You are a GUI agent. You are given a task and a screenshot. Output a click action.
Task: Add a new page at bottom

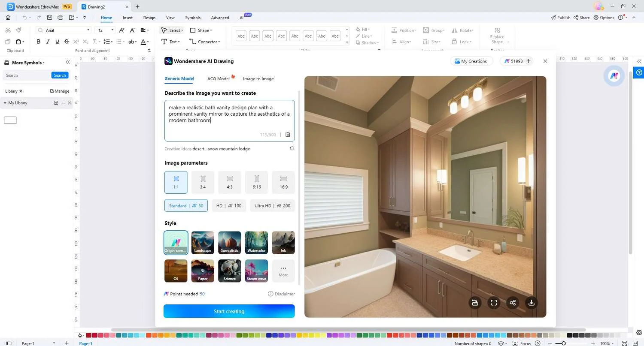67,343
